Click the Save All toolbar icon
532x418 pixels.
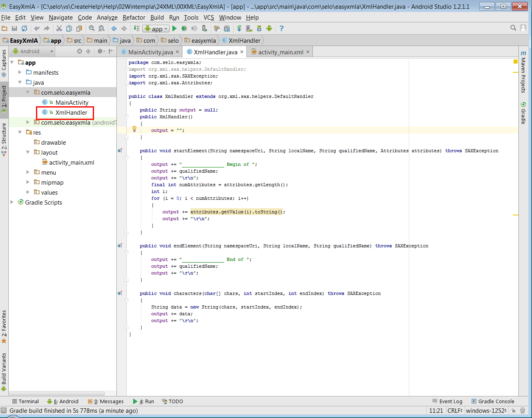(14, 28)
